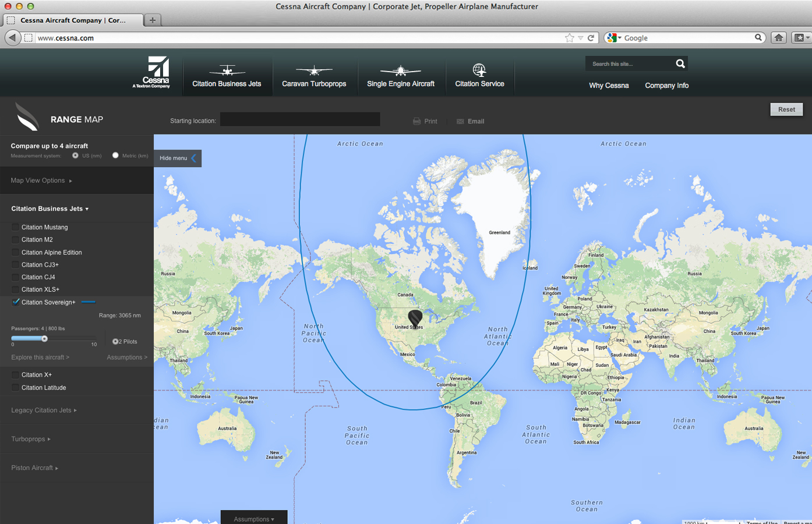This screenshot has height=524, width=812.
Task: Check the Citation Alpine Edition checkbox
Action: tap(15, 252)
